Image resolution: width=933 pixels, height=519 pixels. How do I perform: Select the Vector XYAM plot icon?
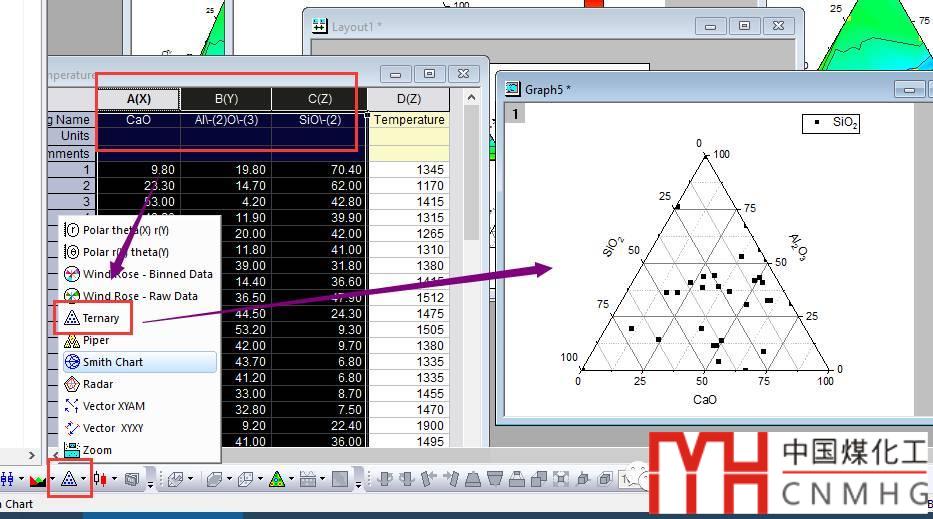click(x=72, y=406)
